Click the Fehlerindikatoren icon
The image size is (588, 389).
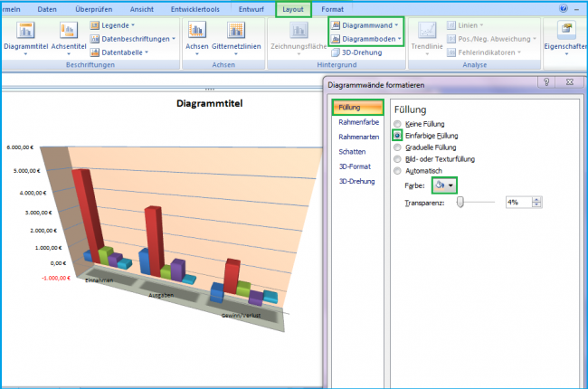coord(451,52)
